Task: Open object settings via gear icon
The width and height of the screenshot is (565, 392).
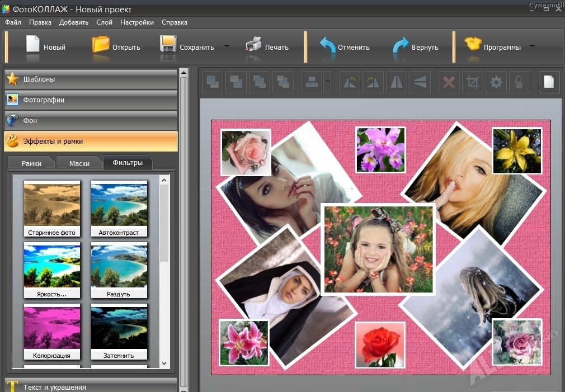Action: click(x=496, y=83)
